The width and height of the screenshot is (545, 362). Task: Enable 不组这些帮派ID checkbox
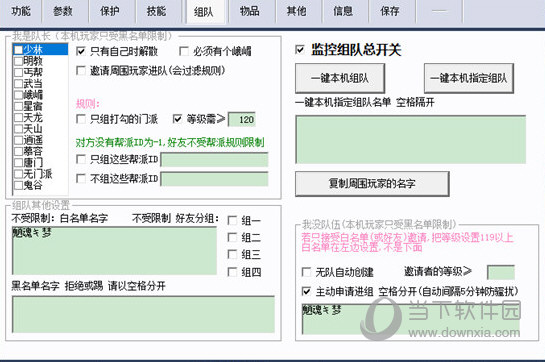click(x=81, y=179)
